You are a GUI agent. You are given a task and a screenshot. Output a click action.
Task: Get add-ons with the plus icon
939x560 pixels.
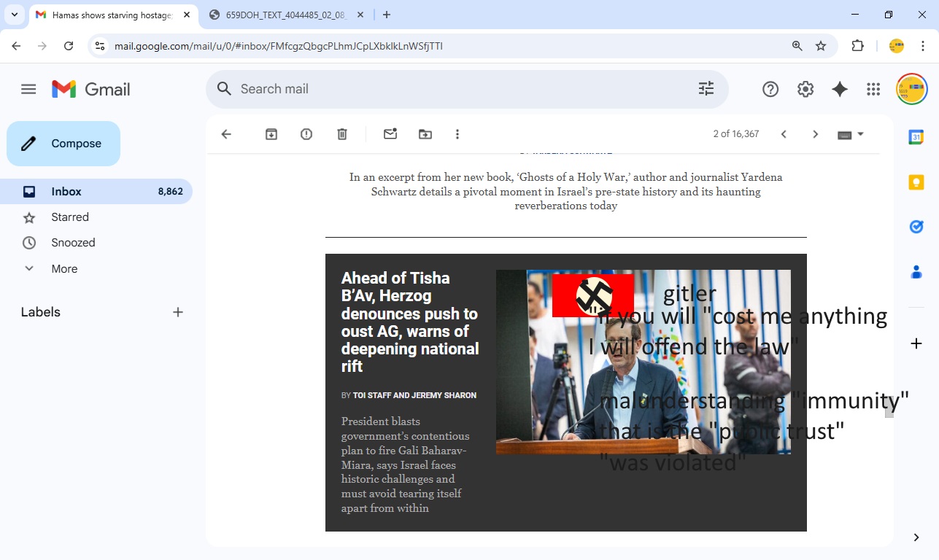click(x=916, y=343)
